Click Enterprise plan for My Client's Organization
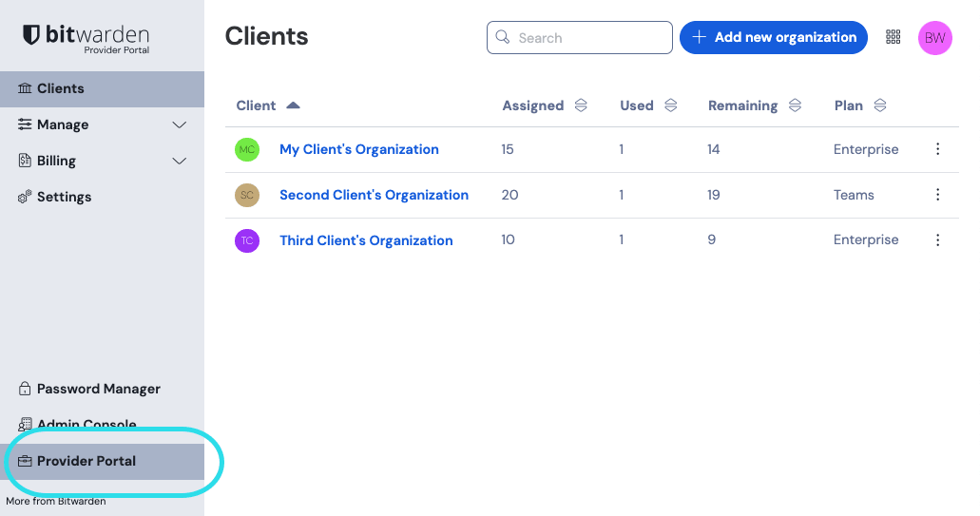This screenshot has width=980, height=516. point(866,149)
